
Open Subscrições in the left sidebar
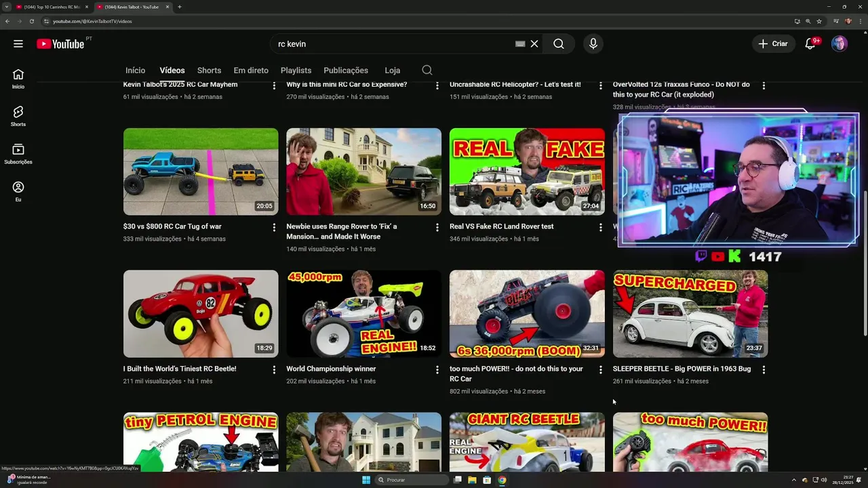tap(18, 154)
